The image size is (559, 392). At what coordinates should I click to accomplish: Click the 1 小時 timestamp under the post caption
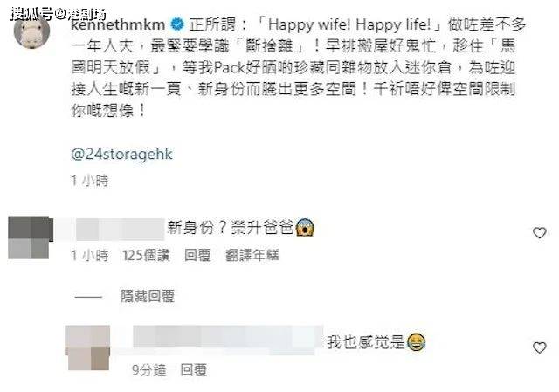click(x=89, y=181)
